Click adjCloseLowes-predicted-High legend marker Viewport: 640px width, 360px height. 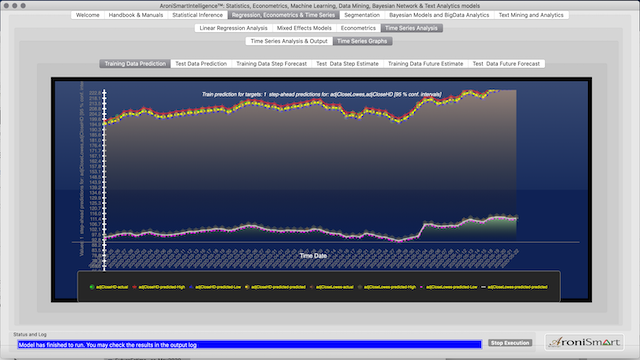click(360, 287)
